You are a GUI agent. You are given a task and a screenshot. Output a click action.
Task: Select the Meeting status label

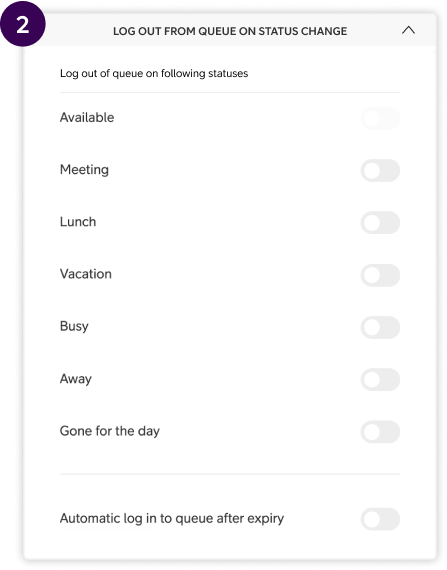point(84,170)
